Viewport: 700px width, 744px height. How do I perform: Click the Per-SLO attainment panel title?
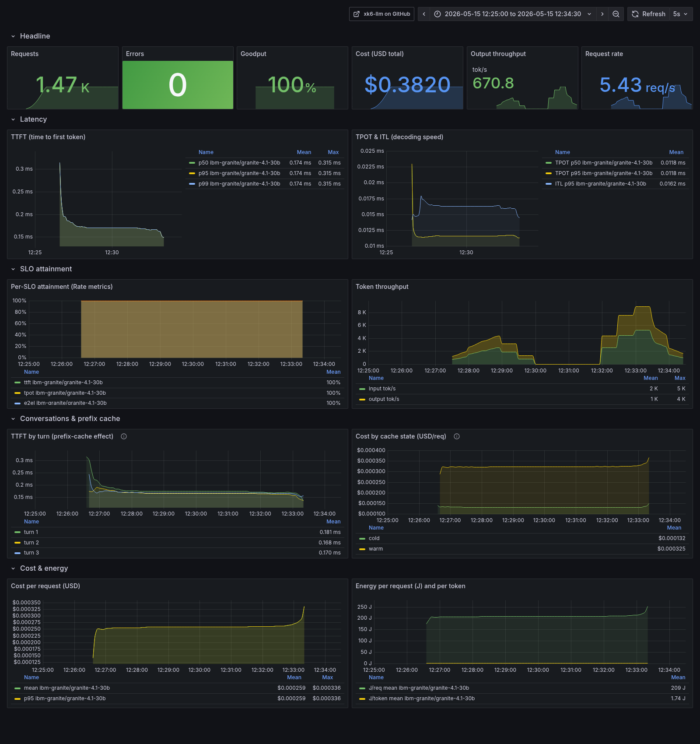click(x=62, y=287)
